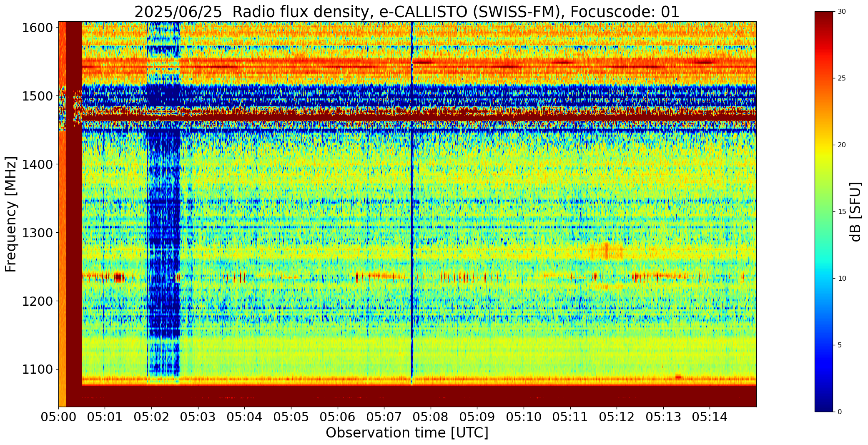Click the 'dB [SFU]' colorbar label
The width and height of the screenshot is (868, 445).
[x=855, y=212]
